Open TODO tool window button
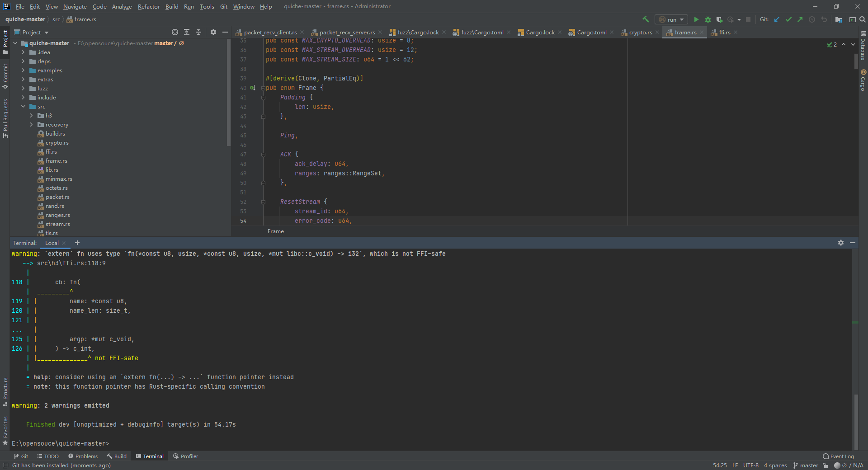This screenshot has width=868, height=470. pyautogui.click(x=48, y=456)
